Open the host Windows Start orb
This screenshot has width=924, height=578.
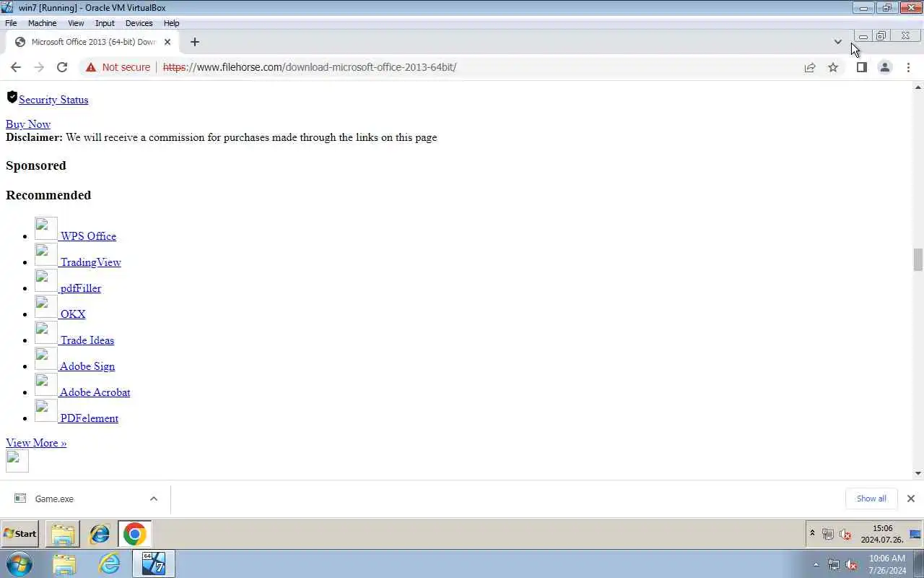pos(19,564)
